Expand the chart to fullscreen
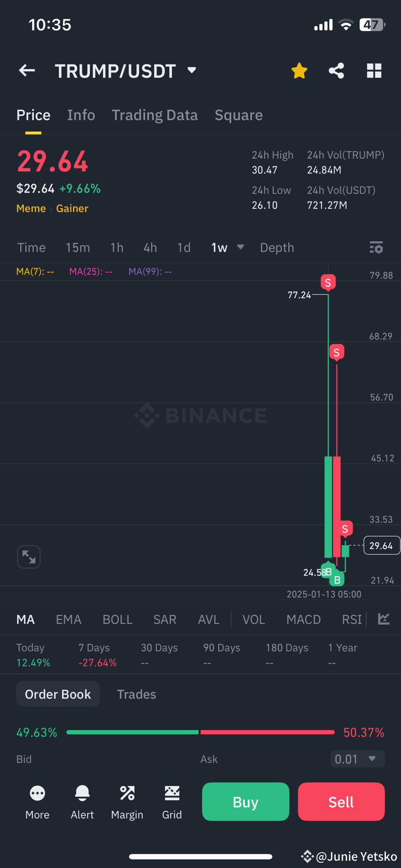 (29, 557)
